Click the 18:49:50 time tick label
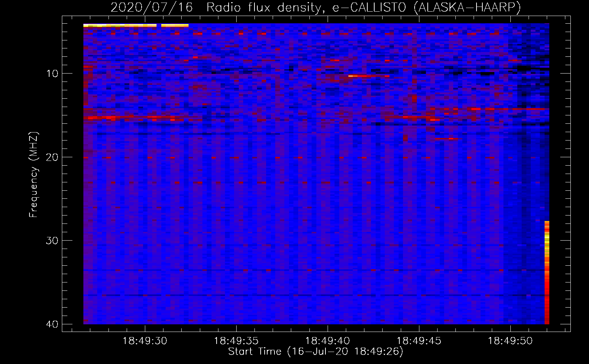 tap(510, 341)
